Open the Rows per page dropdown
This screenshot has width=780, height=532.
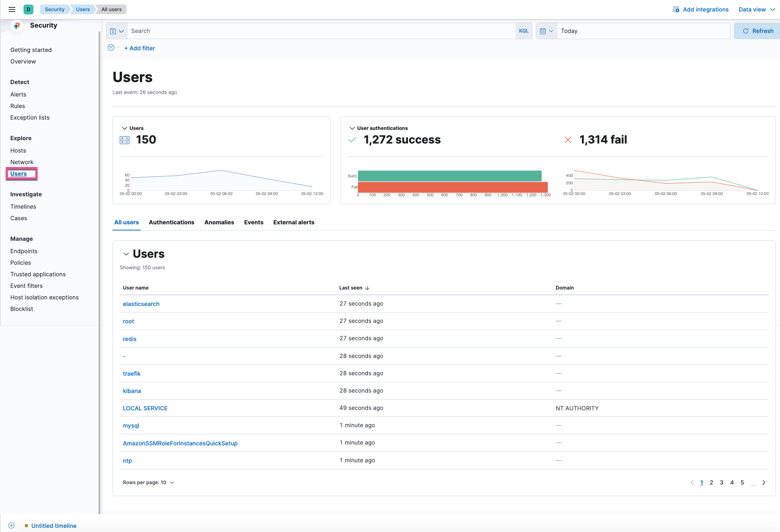pyautogui.click(x=148, y=482)
